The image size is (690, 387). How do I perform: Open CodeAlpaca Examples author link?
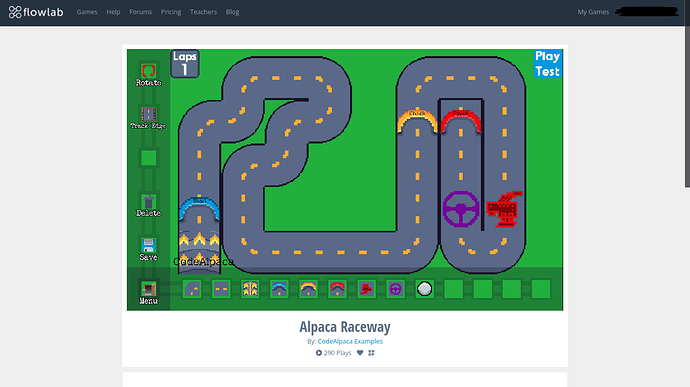coord(350,341)
